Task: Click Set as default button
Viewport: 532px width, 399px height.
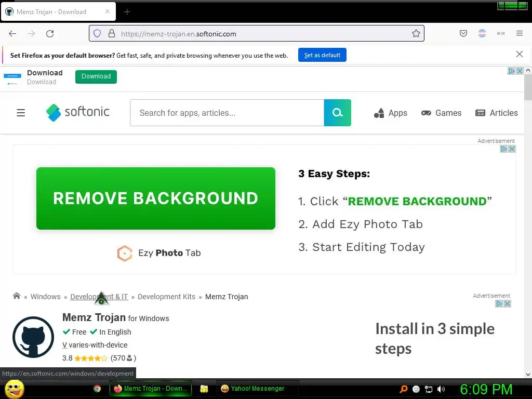Action: coord(322,55)
